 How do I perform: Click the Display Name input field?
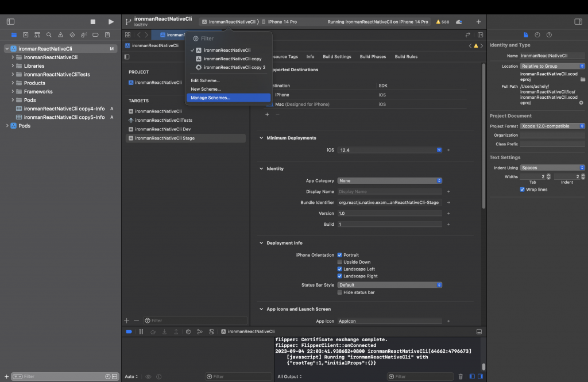tap(389, 191)
